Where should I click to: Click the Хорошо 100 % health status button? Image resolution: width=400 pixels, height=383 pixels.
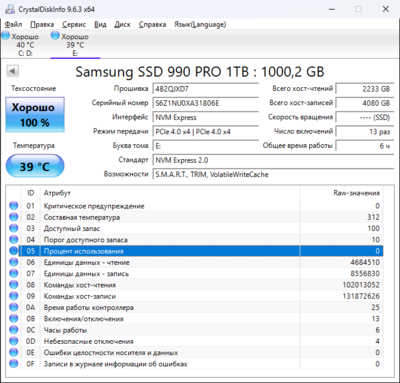(x=35, y=115)
